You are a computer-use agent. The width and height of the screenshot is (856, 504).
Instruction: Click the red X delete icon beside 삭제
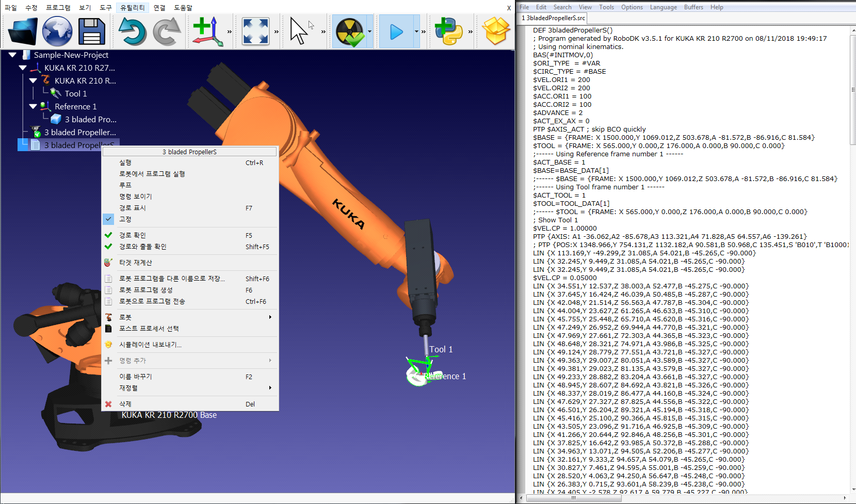(x=108, y=404)
